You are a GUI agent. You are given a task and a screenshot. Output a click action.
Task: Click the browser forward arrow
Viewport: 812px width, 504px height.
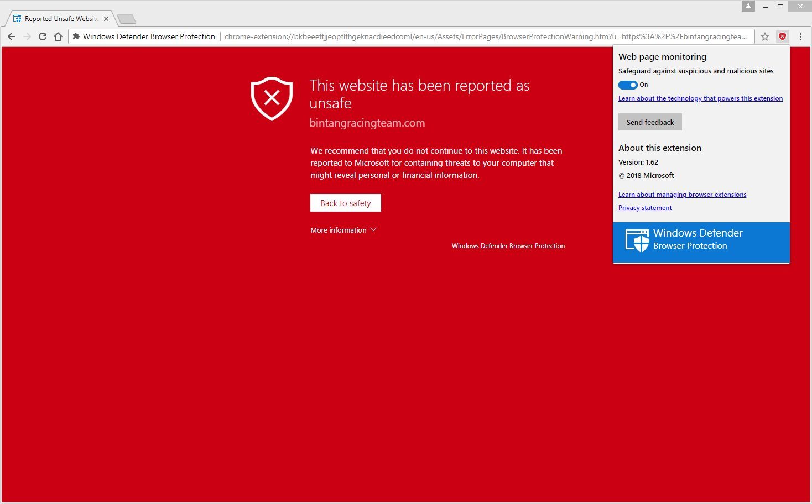tap(27, 36)
